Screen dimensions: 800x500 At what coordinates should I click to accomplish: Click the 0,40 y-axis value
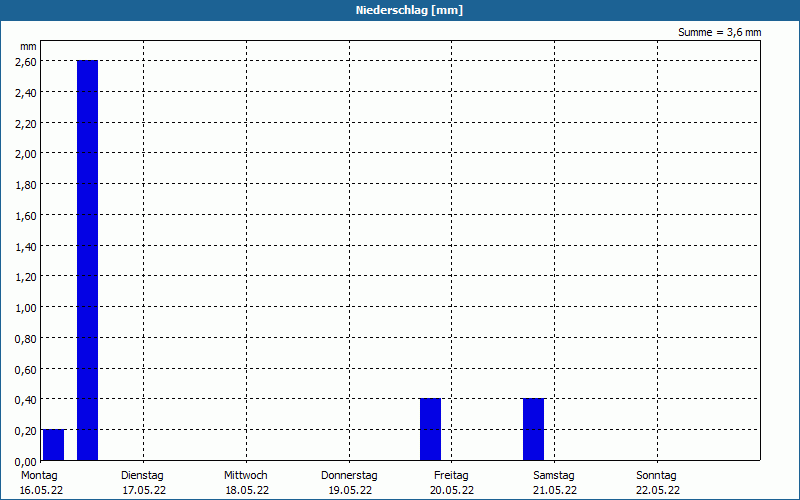(x=26, y=400)
